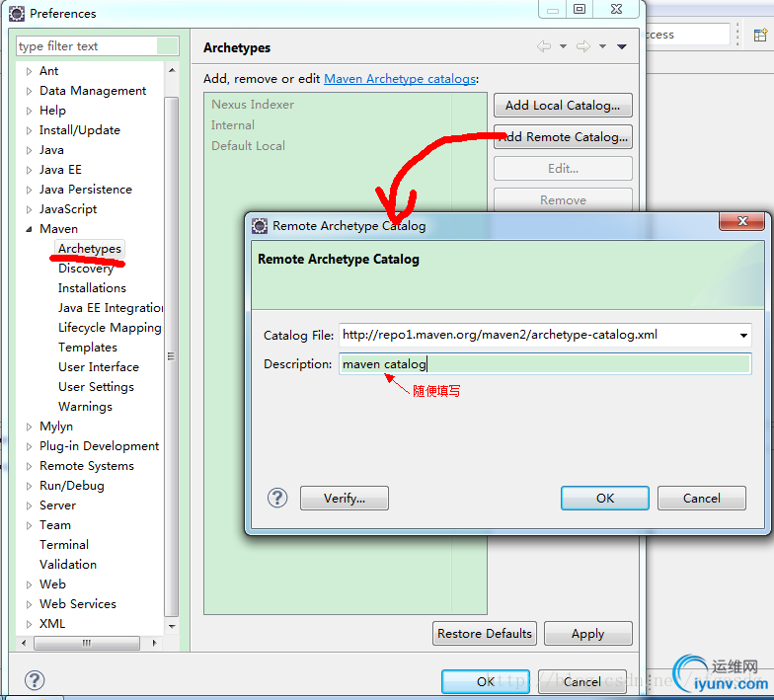The height and width of the screenshot is (700, 774).
Task: Select Default Local catalog entry
Action: point(248,146)
